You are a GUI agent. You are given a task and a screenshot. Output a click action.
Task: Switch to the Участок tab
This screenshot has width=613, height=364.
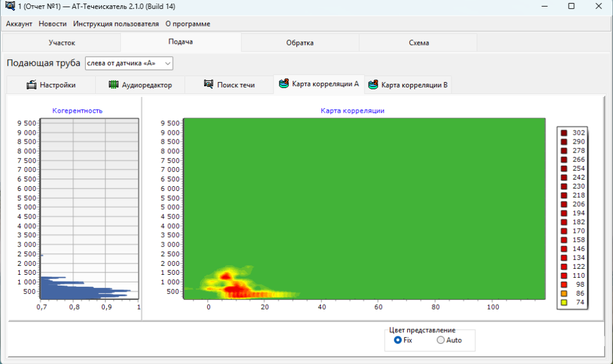click(62, 43)
